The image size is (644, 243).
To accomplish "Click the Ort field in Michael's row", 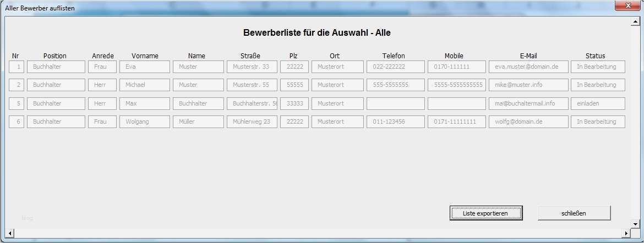I will coord(337,85).
